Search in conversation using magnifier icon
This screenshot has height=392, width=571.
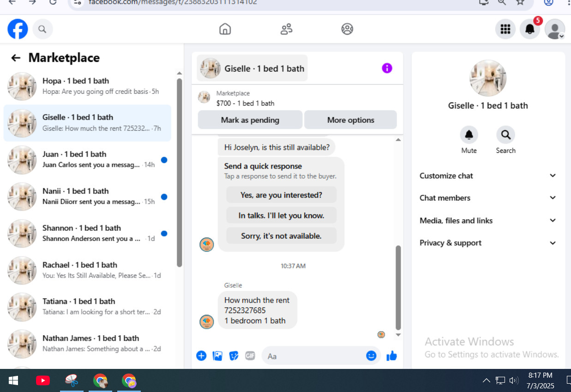(x=505, y=135)
